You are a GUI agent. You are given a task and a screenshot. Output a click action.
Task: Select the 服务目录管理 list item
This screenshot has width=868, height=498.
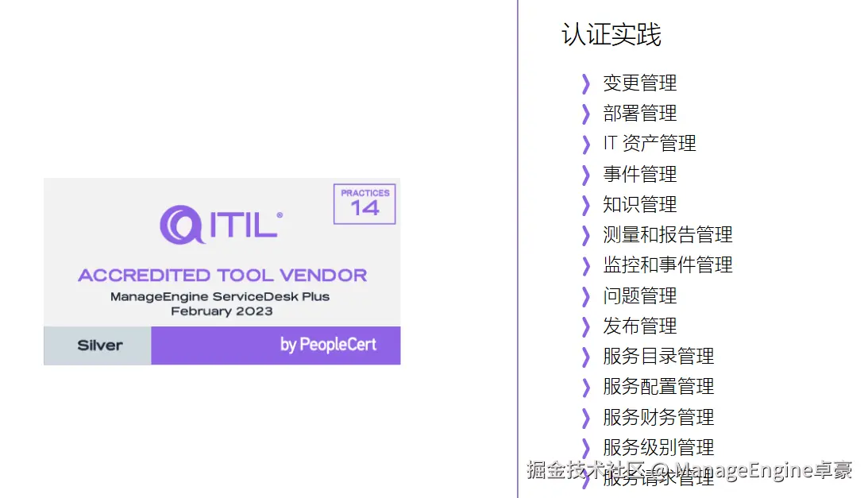pos(659,356)
